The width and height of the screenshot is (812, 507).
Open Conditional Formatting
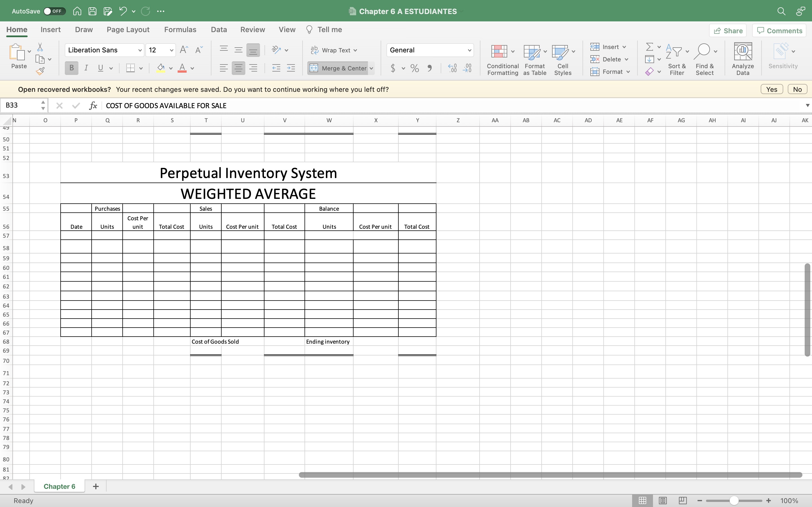pos(502,59)
